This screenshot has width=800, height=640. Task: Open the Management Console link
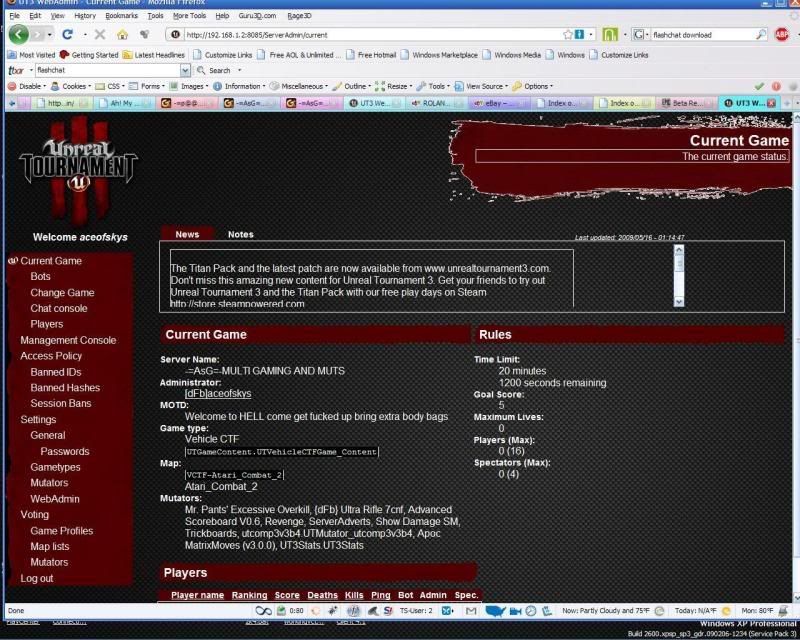(x=68, y=340)
